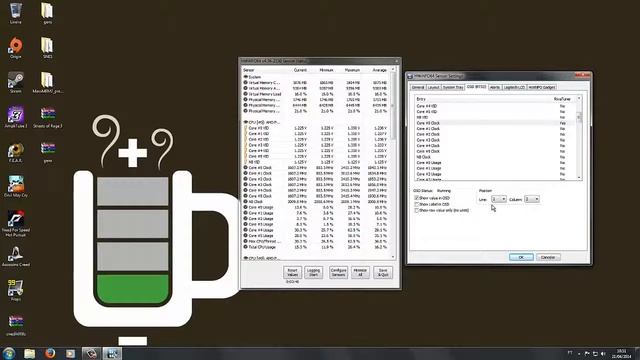This screenshot has width=640, height=360.
Task: Open the AmpliTube 3 desktop shortcut
Action: pos(16,117)
